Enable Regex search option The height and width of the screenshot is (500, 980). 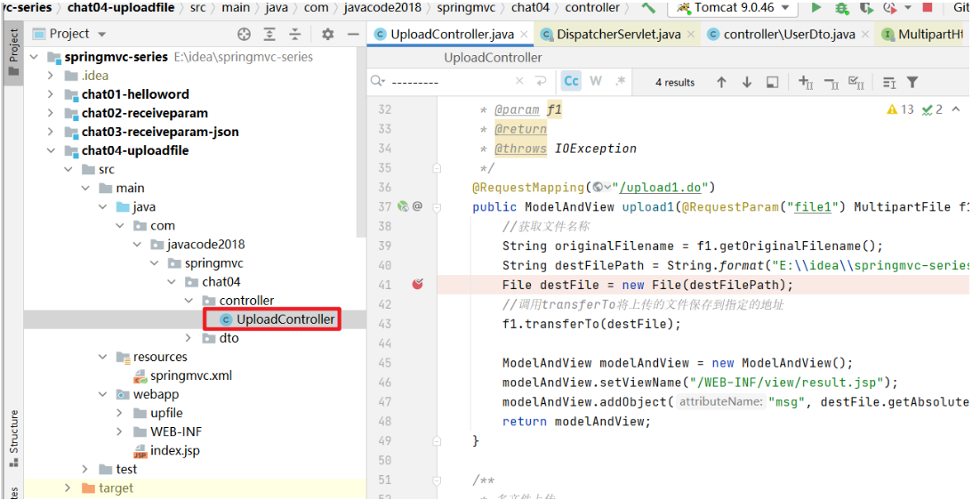620,81
